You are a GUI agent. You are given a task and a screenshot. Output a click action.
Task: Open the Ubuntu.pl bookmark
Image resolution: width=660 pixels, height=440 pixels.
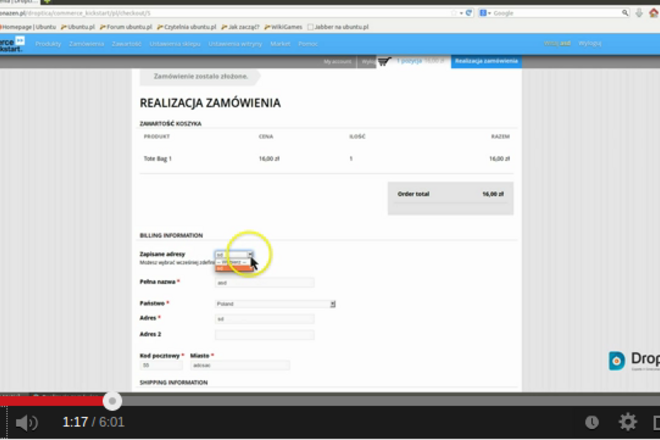[x=78, y=27]
